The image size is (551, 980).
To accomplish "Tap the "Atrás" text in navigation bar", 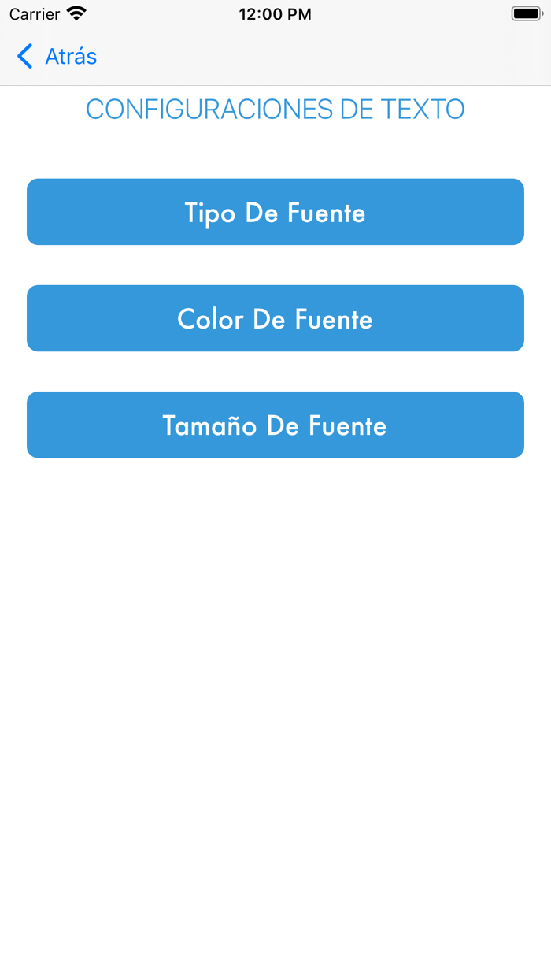I will (71, 56).
